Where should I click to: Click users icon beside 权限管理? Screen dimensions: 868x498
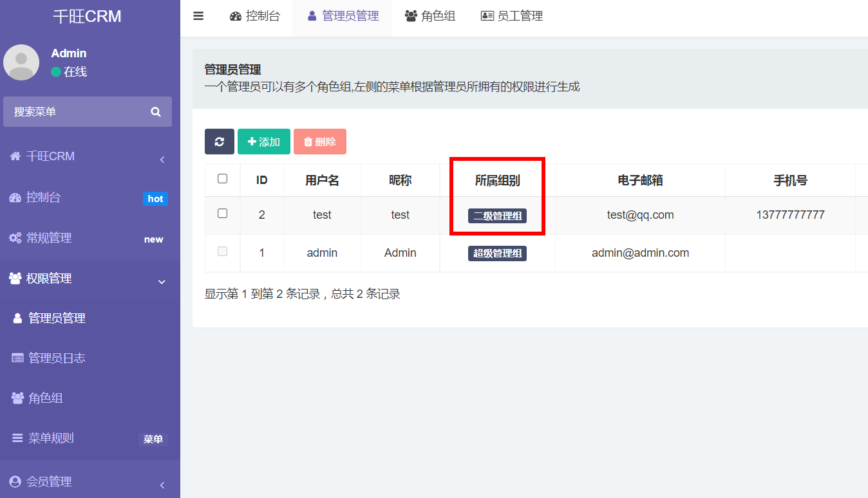(x=15, y=279)
